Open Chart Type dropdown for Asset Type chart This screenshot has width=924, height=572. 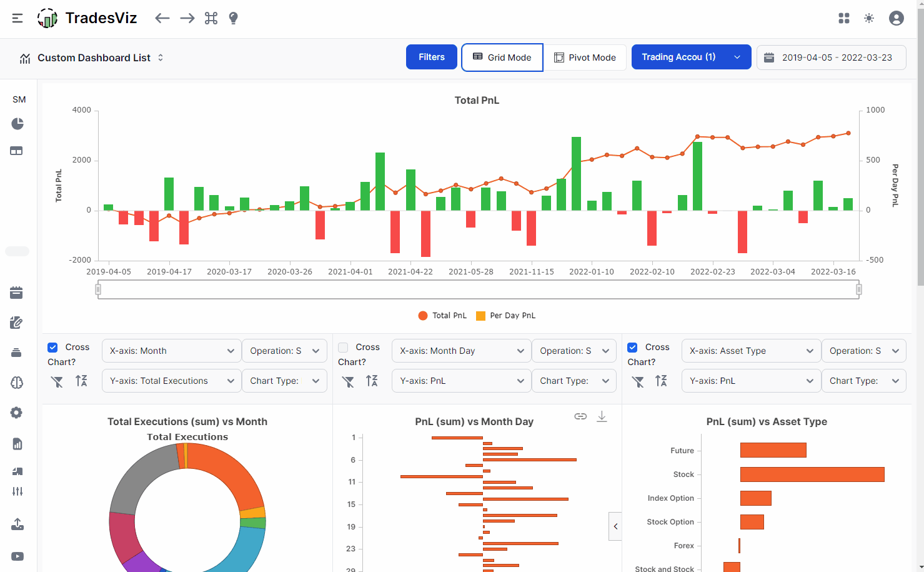click(864, 381)
